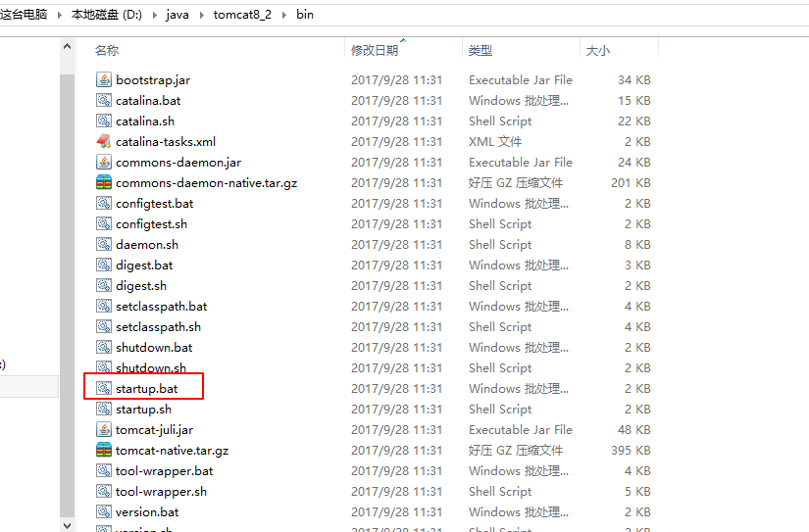Click the tool-wrapper.sh file icon
809x532 pixels.
[x=104, y=491]
